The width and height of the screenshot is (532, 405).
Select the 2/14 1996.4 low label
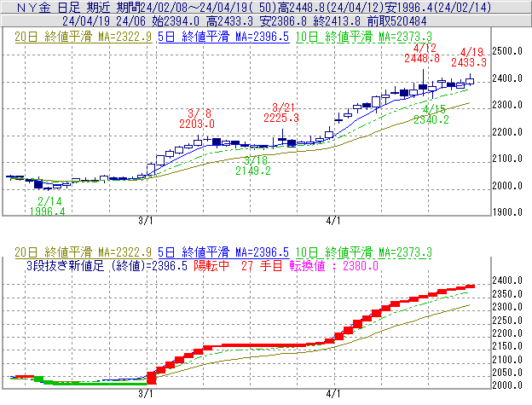tap(48, 206)
